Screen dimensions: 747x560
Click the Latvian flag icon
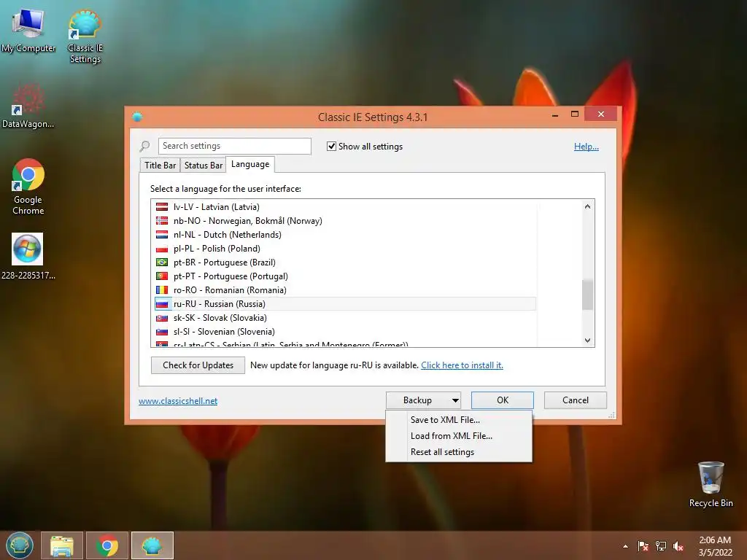tap(162, 207)
